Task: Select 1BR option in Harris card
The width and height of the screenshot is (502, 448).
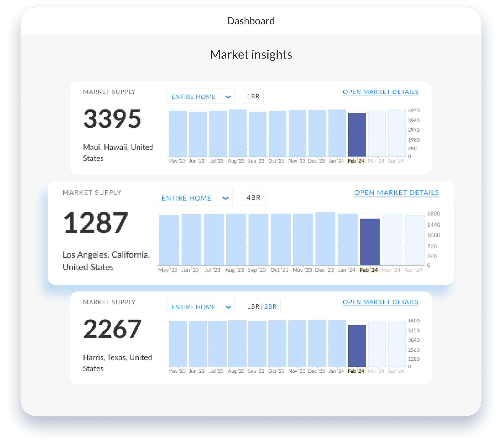Action: coord(253,307)
